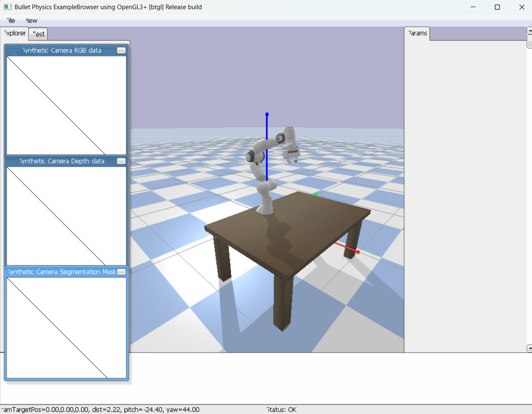Click the Segmentation Mask preview image
Screen dimensions: 532x414
coord(66,328)
